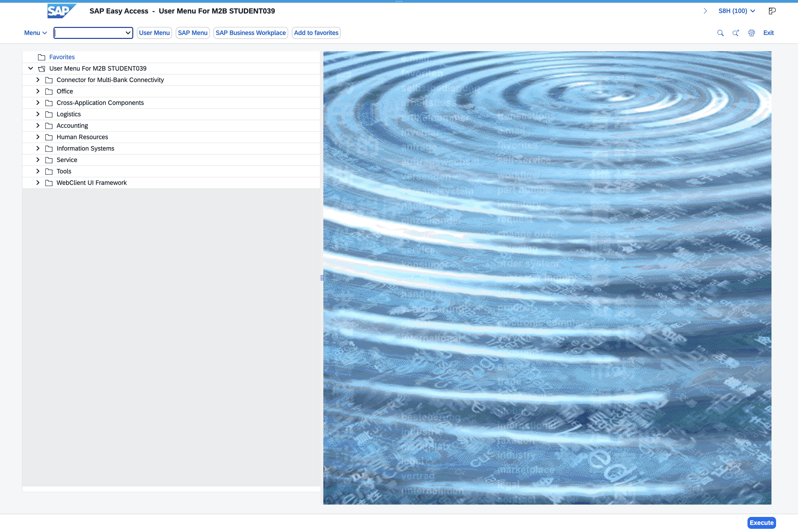
Task: Expand Connector for Multi-Bank Connectivity chevron
Action: (x=38, y=80)
